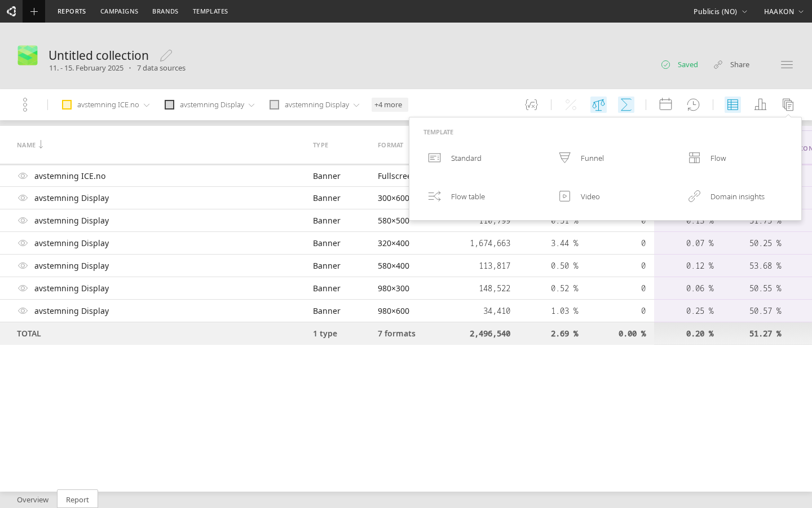This screenshot has height=508, width=812.
Task: Show the +4 more data sources
Action: coord(389,104)
